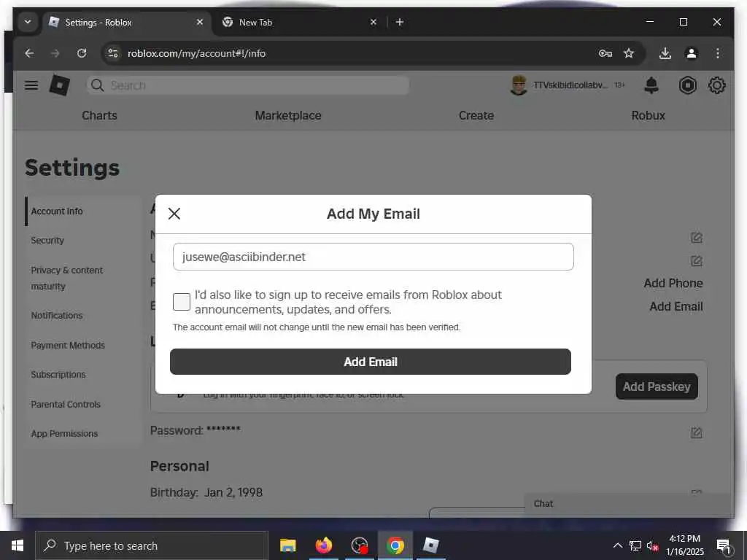The height and width of the screenshot is (560, 747).
Task: Open Payment Methods settings
Action: (68, 345)
